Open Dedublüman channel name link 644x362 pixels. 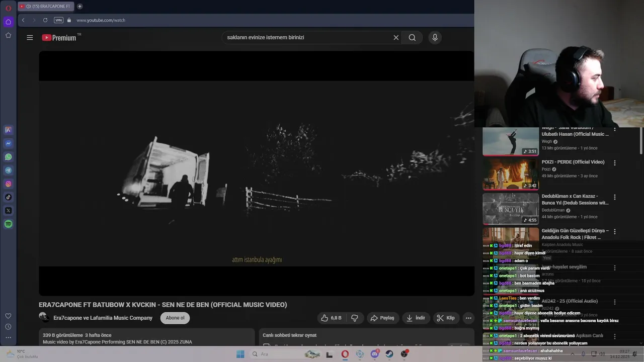pyautogui.click(x=553, y=210)
